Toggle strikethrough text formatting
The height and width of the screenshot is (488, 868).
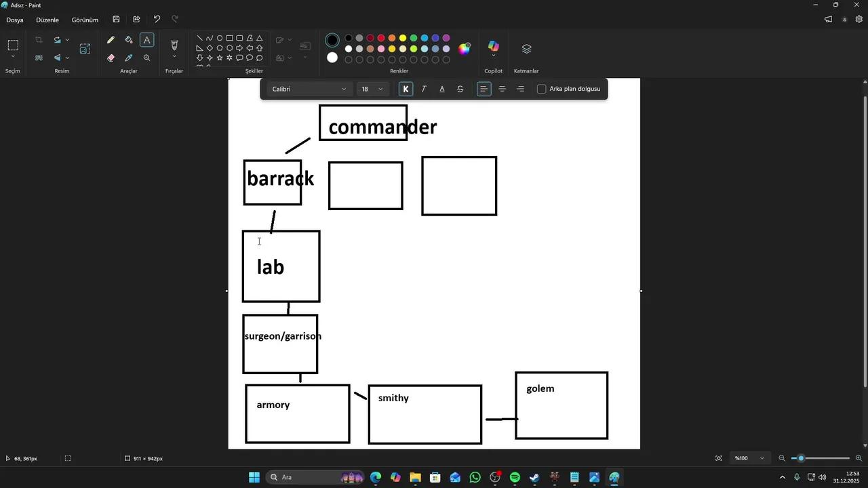coord(460,89)
